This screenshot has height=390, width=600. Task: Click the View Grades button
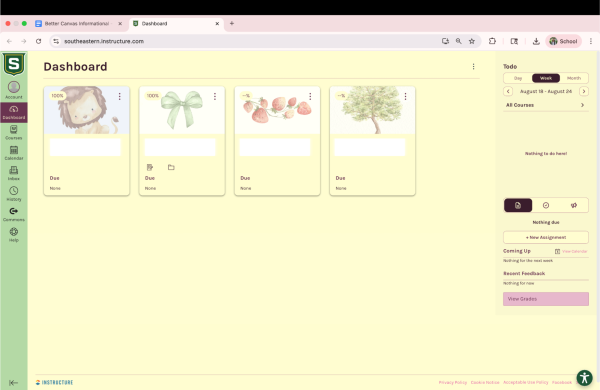pyautogui.click(x=546, y=299)
